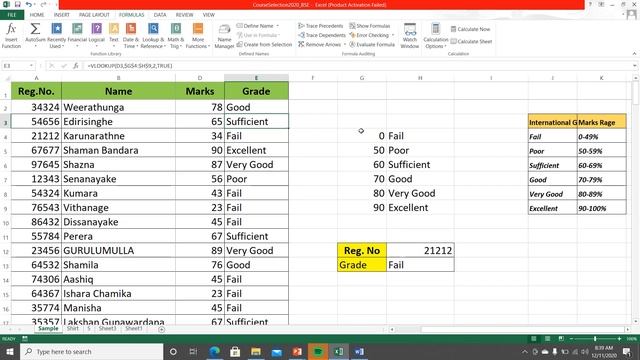Switch to INSERT ribbon tab

coord(62,15)
